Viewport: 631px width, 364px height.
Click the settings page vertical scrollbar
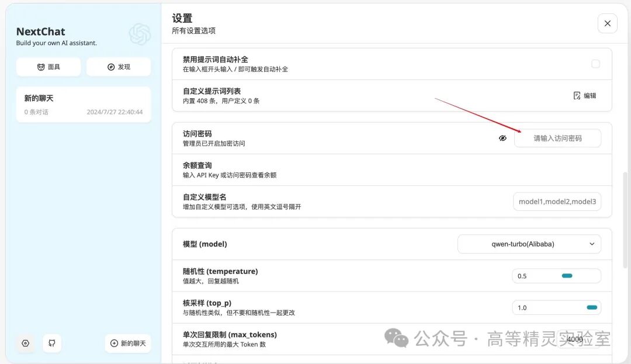[x=625, y=220]
